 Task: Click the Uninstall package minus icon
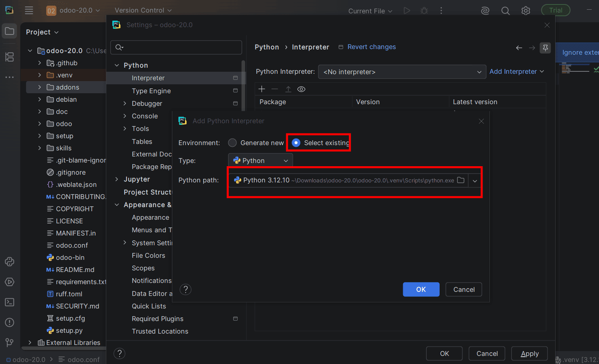click(275, 89)
